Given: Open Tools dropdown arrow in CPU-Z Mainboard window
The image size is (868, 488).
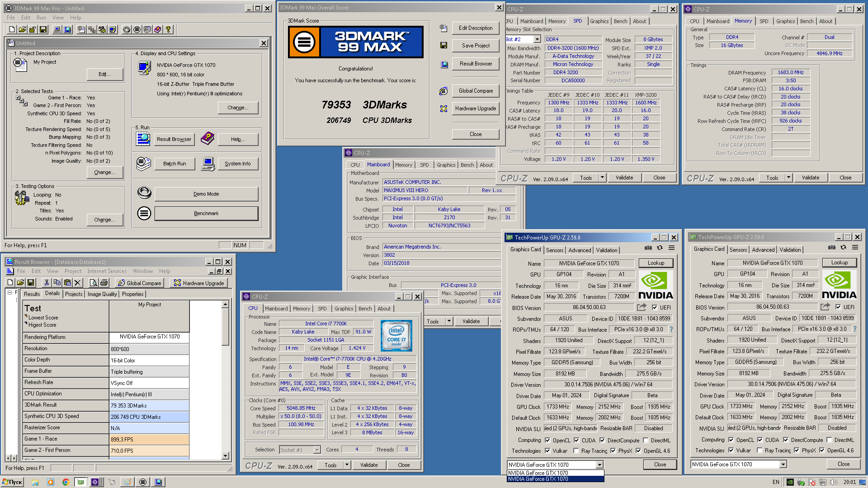Looking at the screenshot, I should click(x=449, y=322).
